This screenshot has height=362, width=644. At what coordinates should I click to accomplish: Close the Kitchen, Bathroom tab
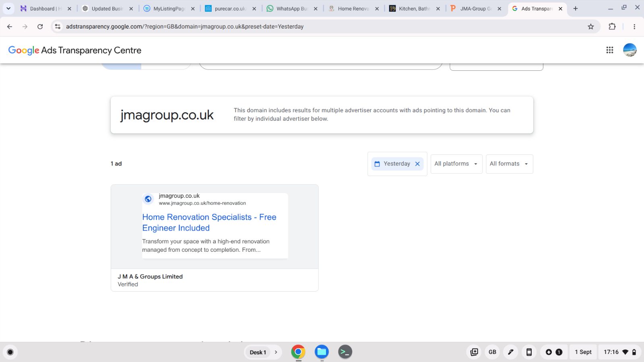(x=438, y=8)
